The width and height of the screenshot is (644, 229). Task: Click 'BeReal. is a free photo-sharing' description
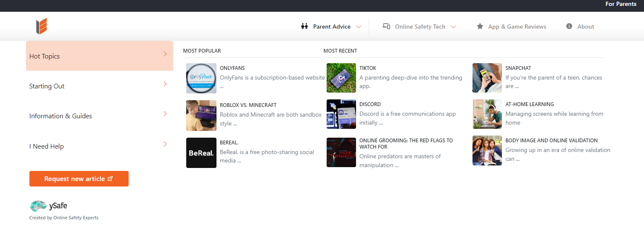tap(267, 156)
